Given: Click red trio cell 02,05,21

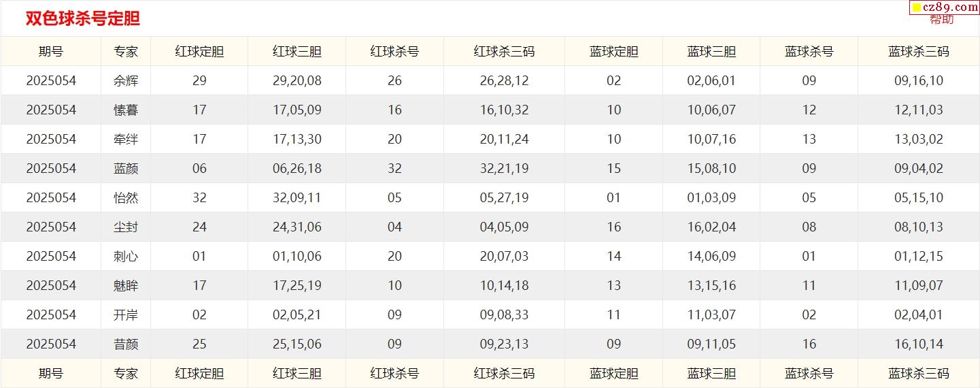Looking at the screenshot, I should click(297, 314).
